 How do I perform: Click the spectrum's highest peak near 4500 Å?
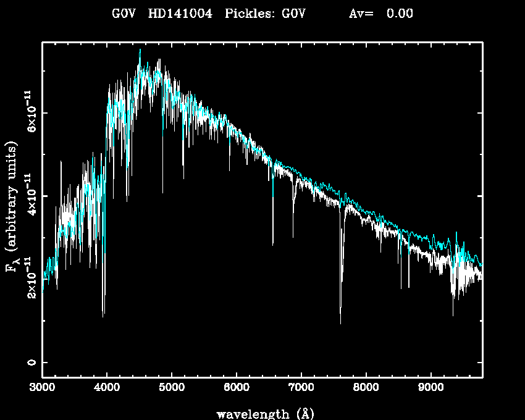coord(140,50)
